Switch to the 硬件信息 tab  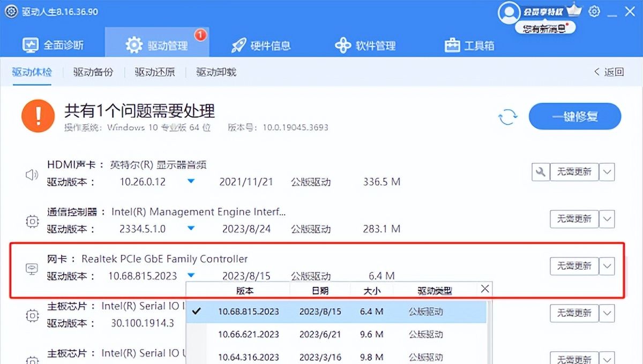261,45
